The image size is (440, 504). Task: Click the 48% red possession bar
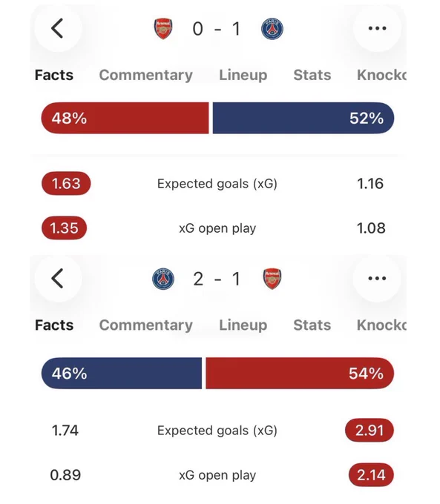pos(125,118)
